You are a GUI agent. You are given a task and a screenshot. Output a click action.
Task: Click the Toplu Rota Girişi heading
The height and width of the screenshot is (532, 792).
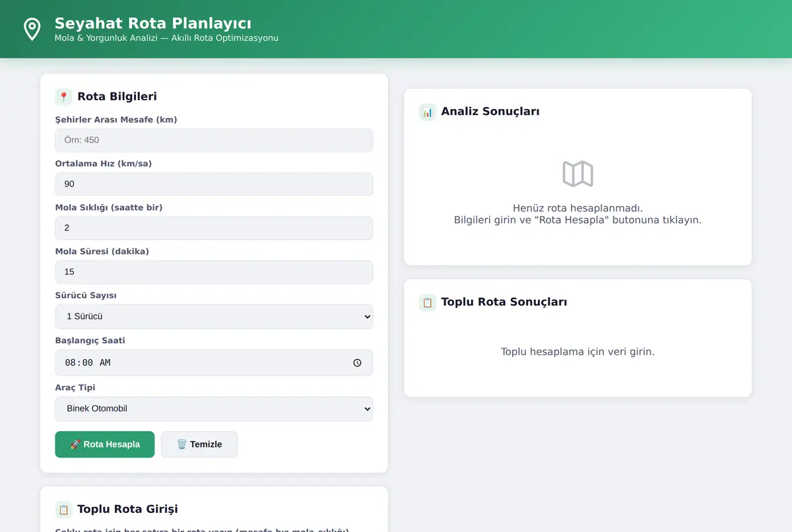(x=127, y=510)
